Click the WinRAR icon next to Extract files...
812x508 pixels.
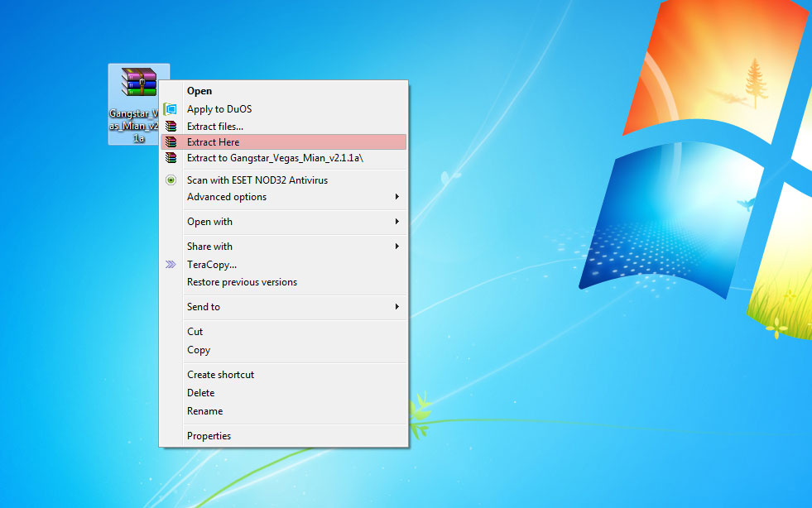(171, 126)
